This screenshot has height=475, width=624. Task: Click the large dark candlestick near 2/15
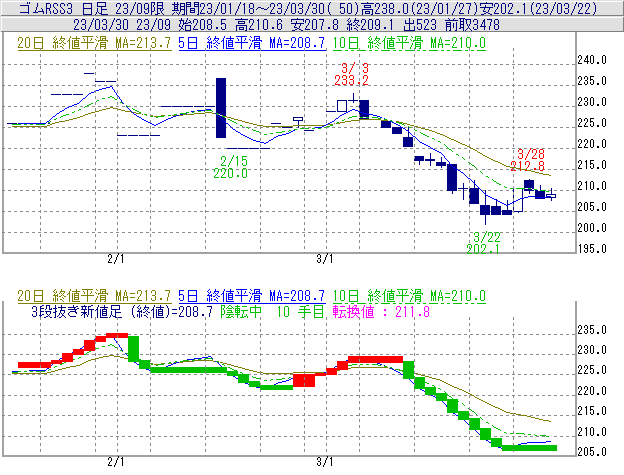tap(221, 108)
